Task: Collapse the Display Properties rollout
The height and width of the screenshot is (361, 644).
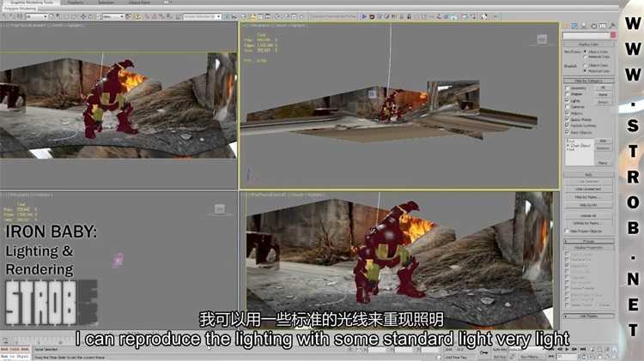Action: (588, 248)
